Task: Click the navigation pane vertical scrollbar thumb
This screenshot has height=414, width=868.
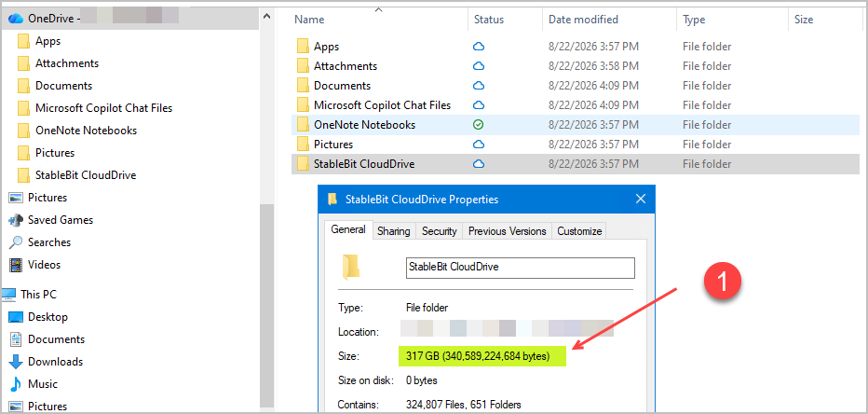Action: point(266,307)
